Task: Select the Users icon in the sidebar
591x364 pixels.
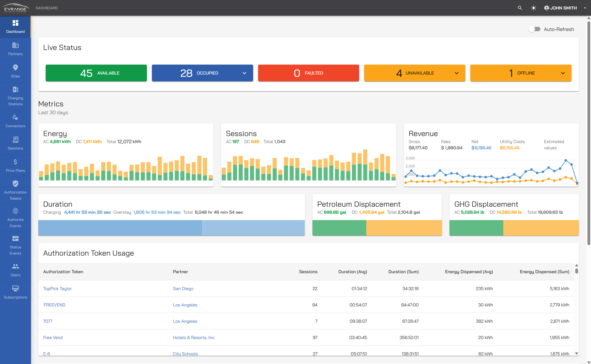Action: tap(15, 270)
